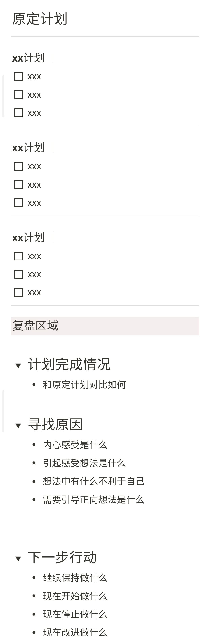Check third xxx box in first plan
The image size is (212, 644).
(19, 113)
